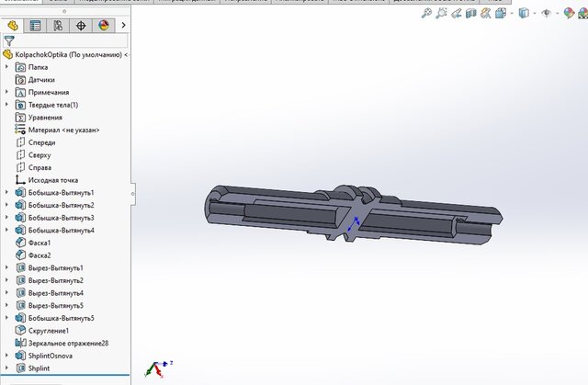This screenshot has height=385, width=588.
Task: Open the Hide/Show Items eye dropdown
Action: pyautogui.click(x=548, y=14)
